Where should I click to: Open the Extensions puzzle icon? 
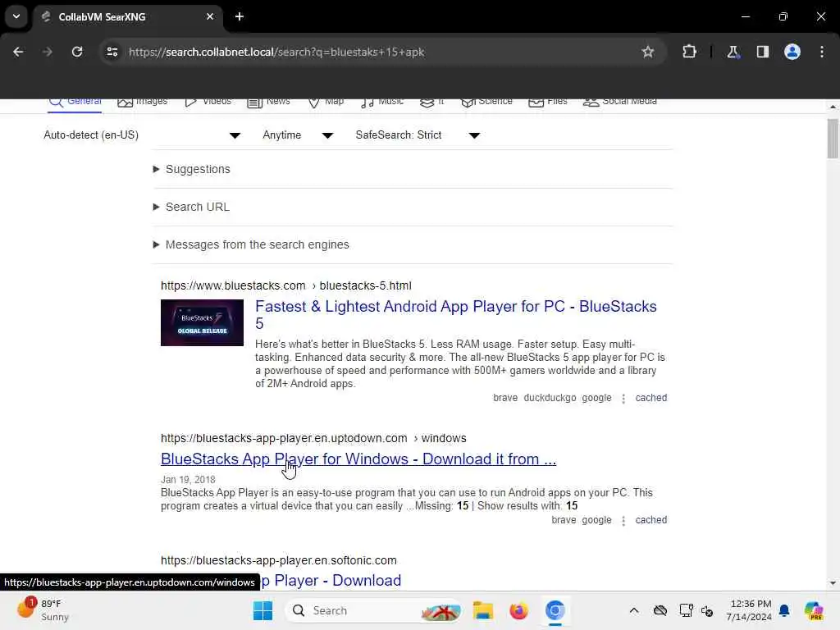(689, 52)
